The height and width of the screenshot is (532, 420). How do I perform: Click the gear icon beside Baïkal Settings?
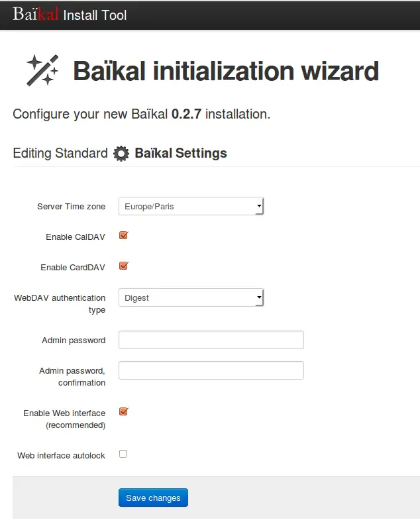point(121,153)
